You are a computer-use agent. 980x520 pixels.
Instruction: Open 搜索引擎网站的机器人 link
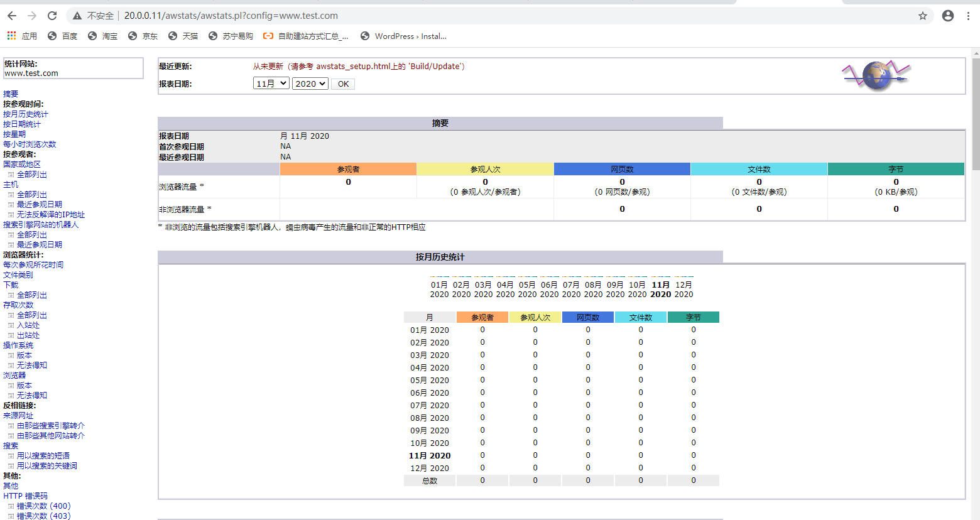pos(41,225)
